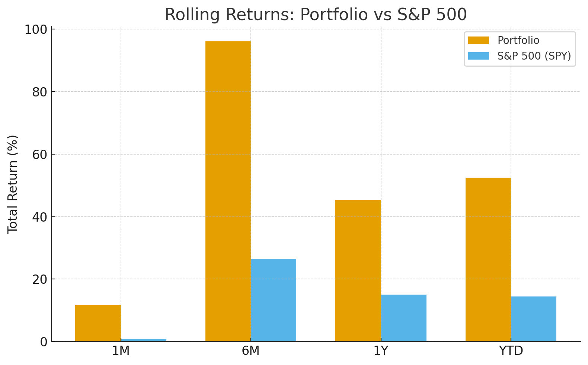Click the 1M x-axis tick label
588x365 pixels.
tap(121, 351)
